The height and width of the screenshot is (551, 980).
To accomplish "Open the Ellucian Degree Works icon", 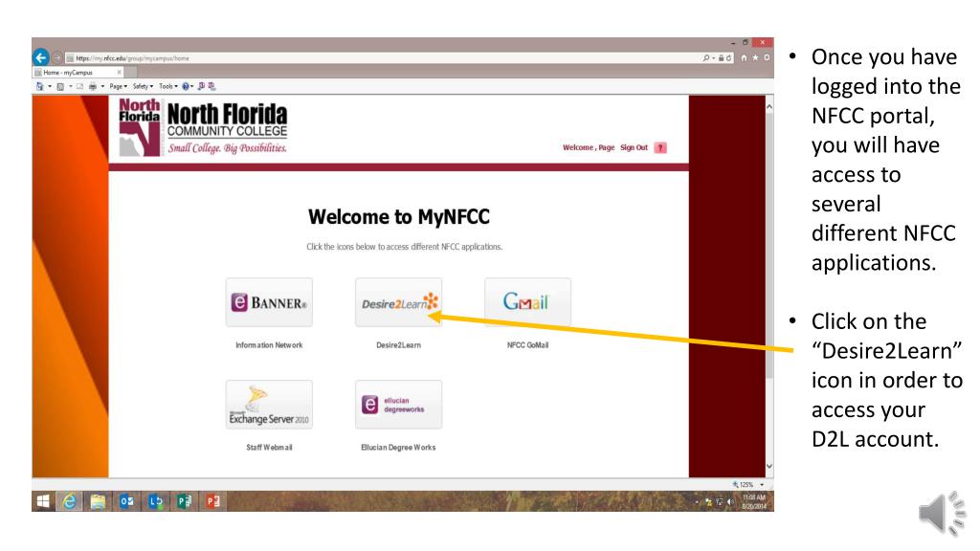I will [x=398, y=405].
